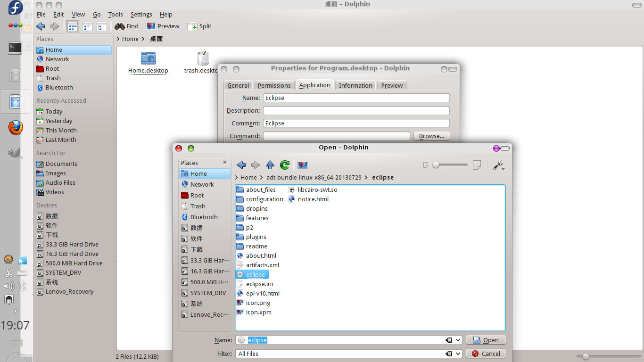Switch Dolphin to Columns view mode
The height and width of the screenshot is (362, 644).
pos(101,26)
